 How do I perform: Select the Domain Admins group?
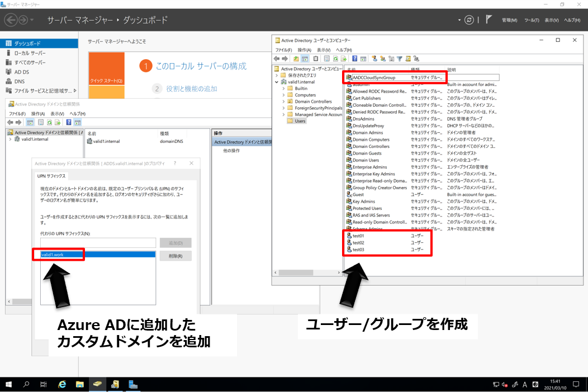point(368,133)
